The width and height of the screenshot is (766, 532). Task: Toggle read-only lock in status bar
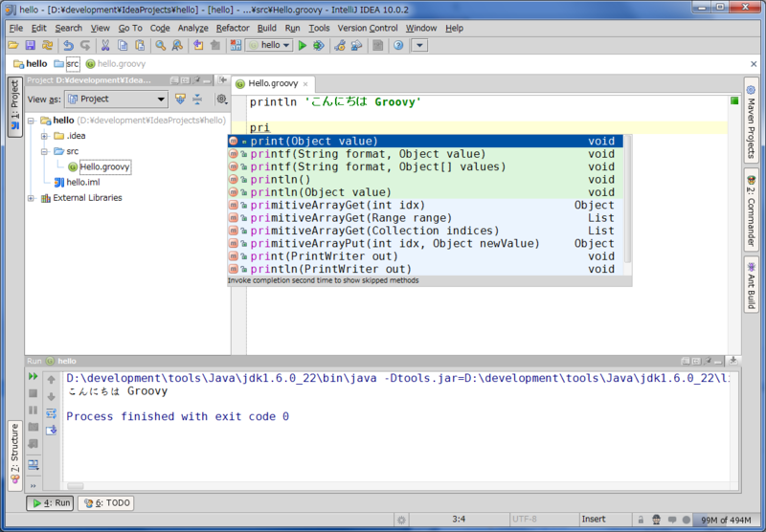click(641, 520)
